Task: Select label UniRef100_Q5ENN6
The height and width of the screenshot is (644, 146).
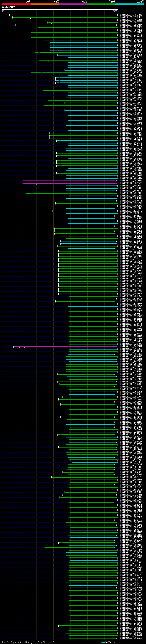Action: click(131, 193)
